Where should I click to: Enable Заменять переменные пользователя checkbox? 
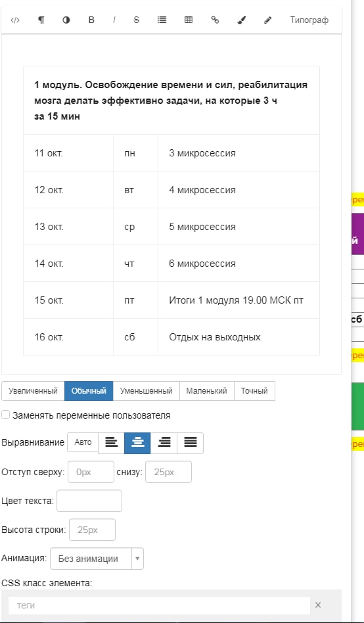click(5, 415)
